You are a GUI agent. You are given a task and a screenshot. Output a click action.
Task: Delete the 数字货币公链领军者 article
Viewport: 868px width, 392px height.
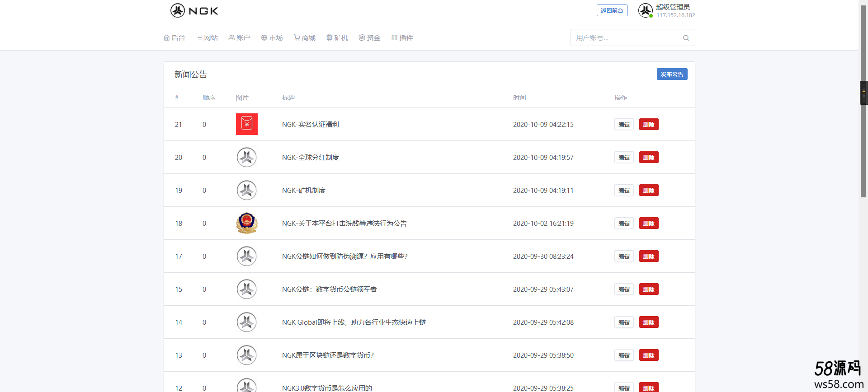coord(649,289)
